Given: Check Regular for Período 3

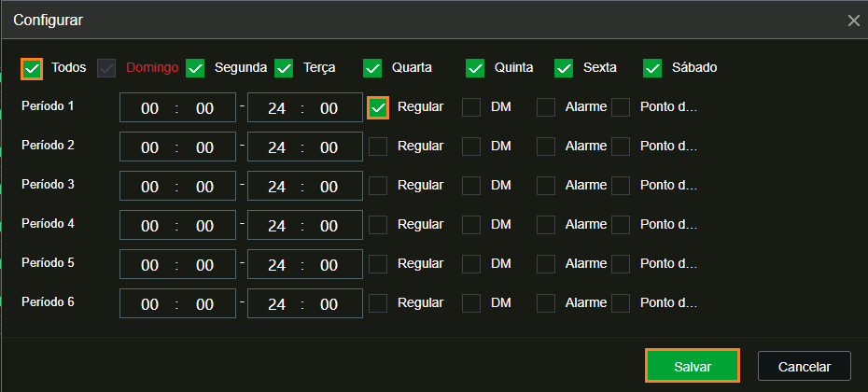Looking at the screenshot, I should tap(378, 186).
